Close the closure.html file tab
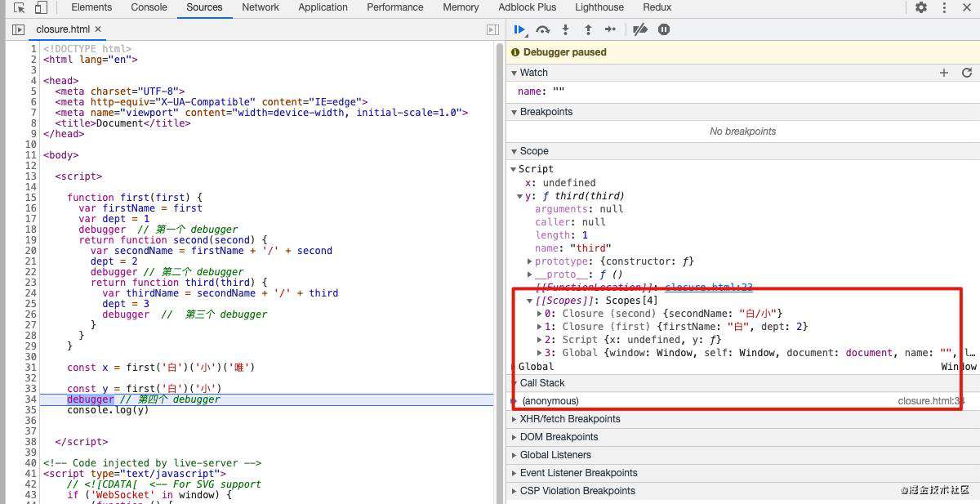Viewport: 980px width, 504px height. (x=98, y=29)
